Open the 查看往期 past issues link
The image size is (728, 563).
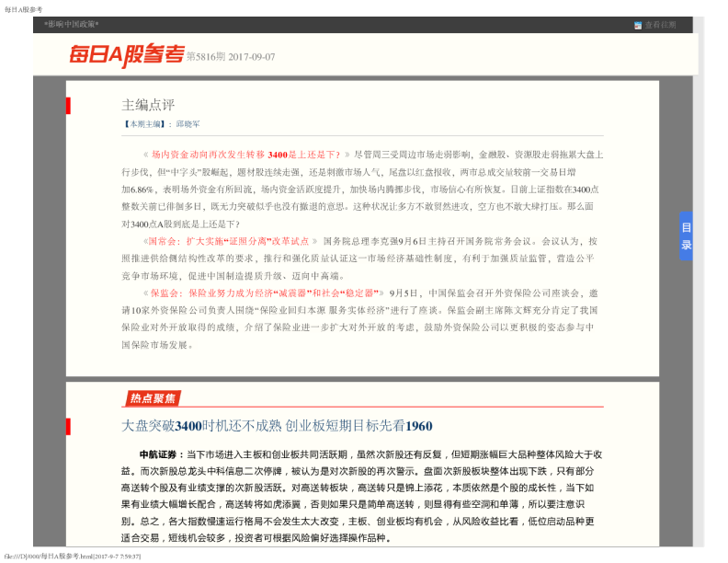[x=660, y=25]
